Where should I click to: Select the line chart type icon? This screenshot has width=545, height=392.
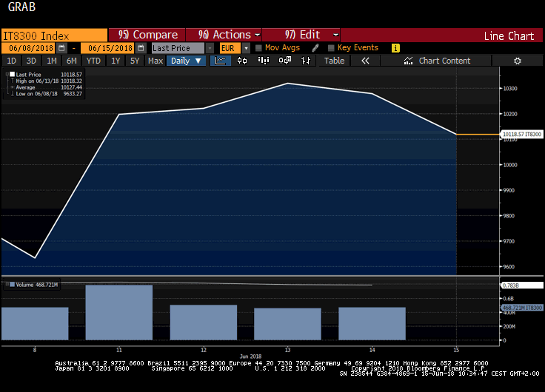(x=221, y=61)
